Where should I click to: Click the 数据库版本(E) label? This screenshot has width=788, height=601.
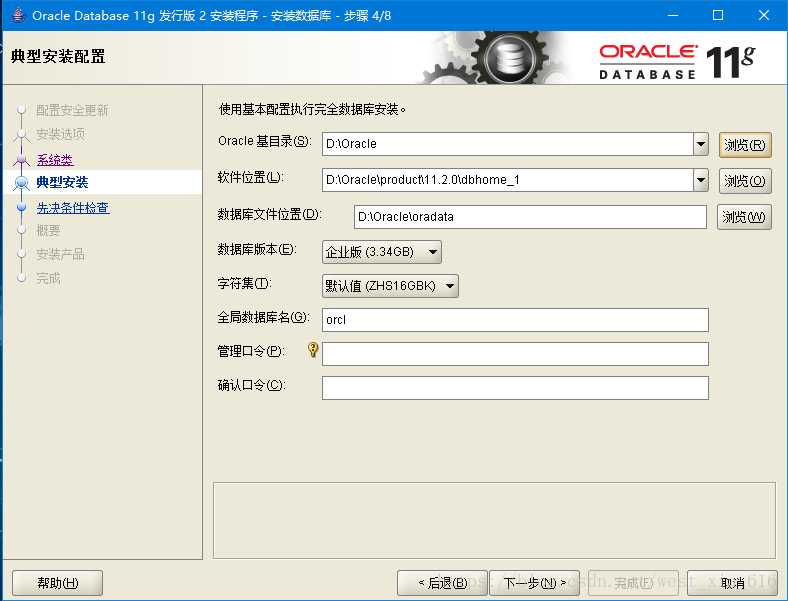[x=257, y=249]
